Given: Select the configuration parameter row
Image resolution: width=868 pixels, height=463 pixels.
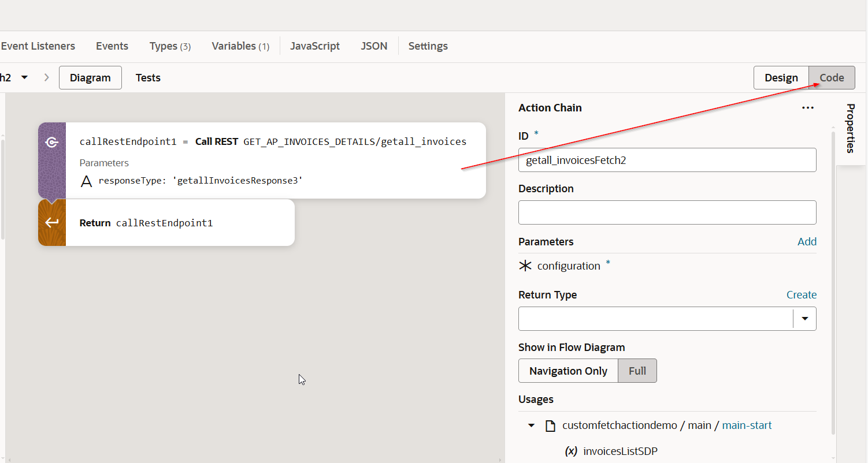Looking at the screenshot, I should [667, 266].
